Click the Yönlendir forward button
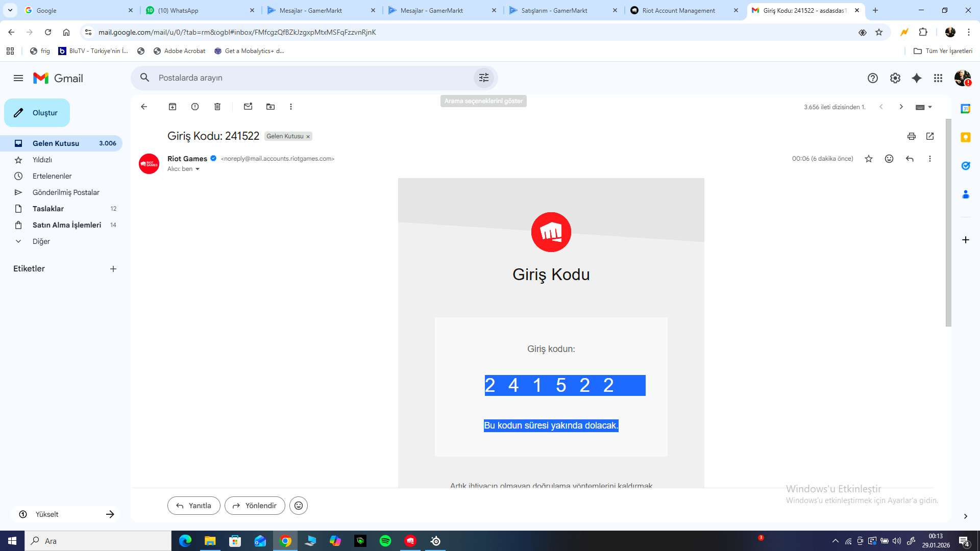This screenshot has width=980, height=551. [x=255, y=506]
